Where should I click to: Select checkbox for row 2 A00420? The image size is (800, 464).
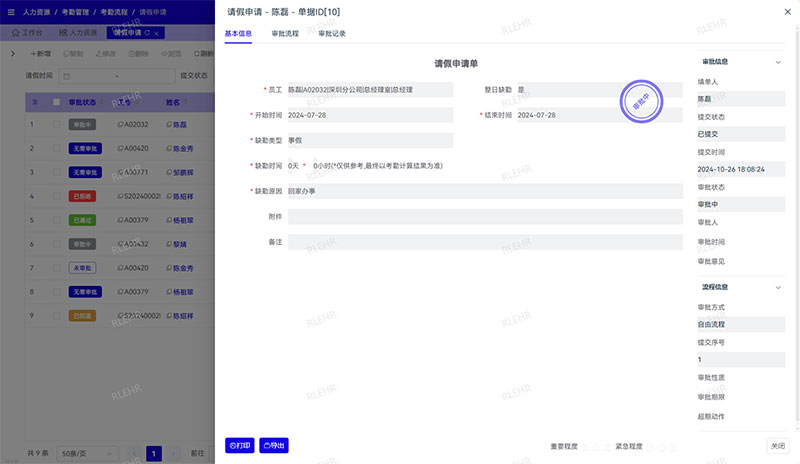click(56, 149)
